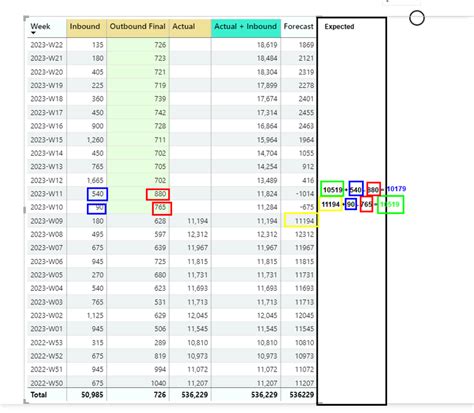Sort the table by the Week column header
Image resolution: width=474 pixels, height=413 pixels.
40,26
